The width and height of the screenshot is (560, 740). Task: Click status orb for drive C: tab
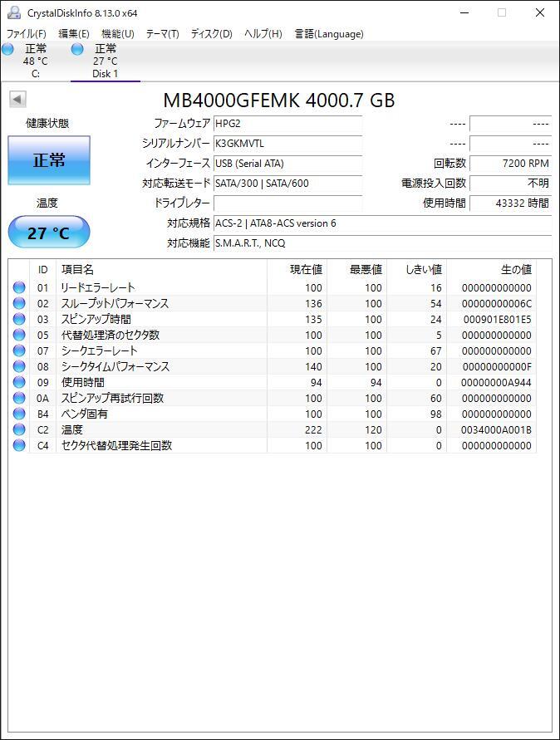7,49
